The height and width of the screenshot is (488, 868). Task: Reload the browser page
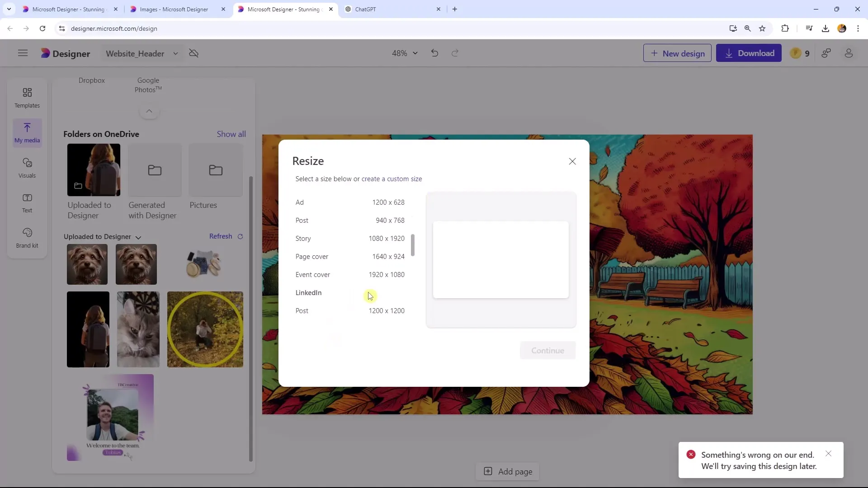click(42, 28)
